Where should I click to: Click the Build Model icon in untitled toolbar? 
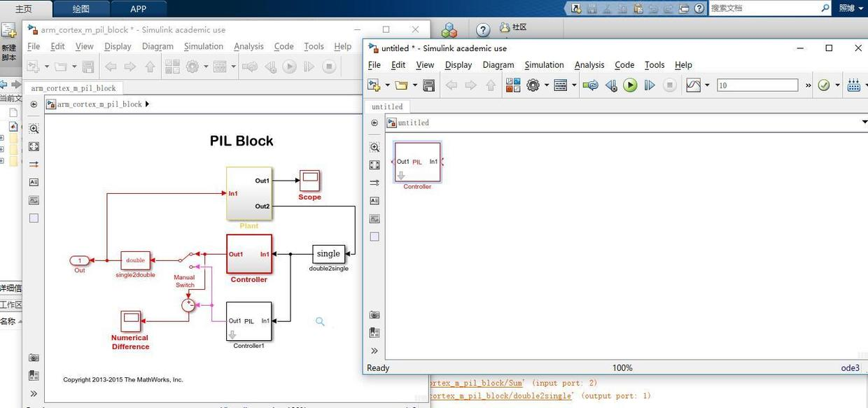coord(853,85)
